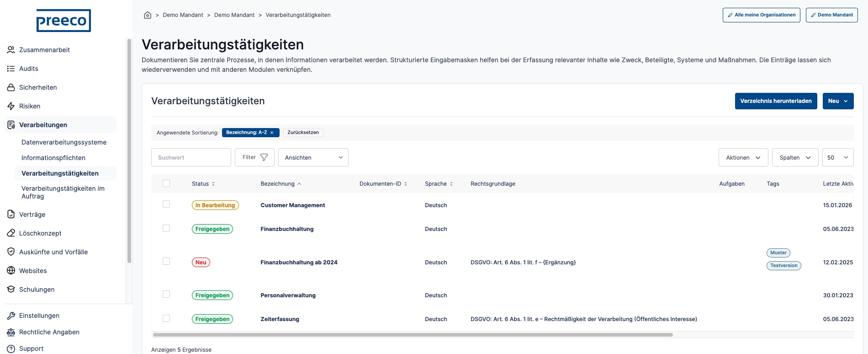Click the Websites globe icon
Viewport: 868px width, 354px height.
(x=11, y=271)
